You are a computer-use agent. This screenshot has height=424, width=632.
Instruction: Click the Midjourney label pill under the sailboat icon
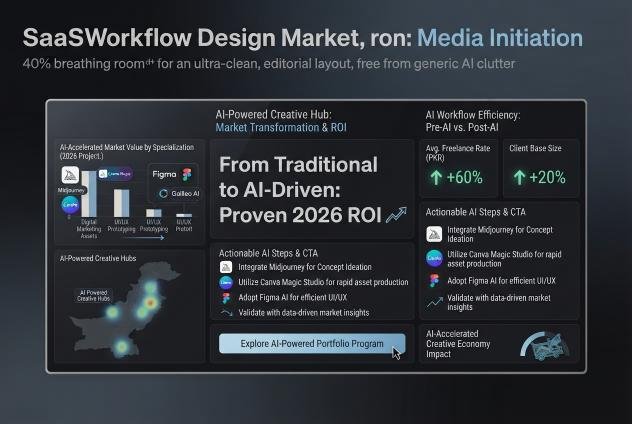71,190
